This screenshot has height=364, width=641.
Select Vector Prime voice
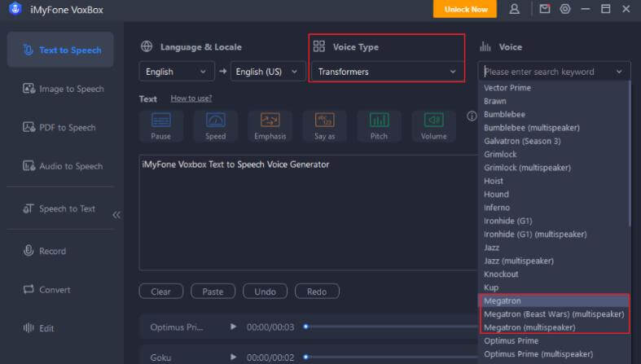554,87
